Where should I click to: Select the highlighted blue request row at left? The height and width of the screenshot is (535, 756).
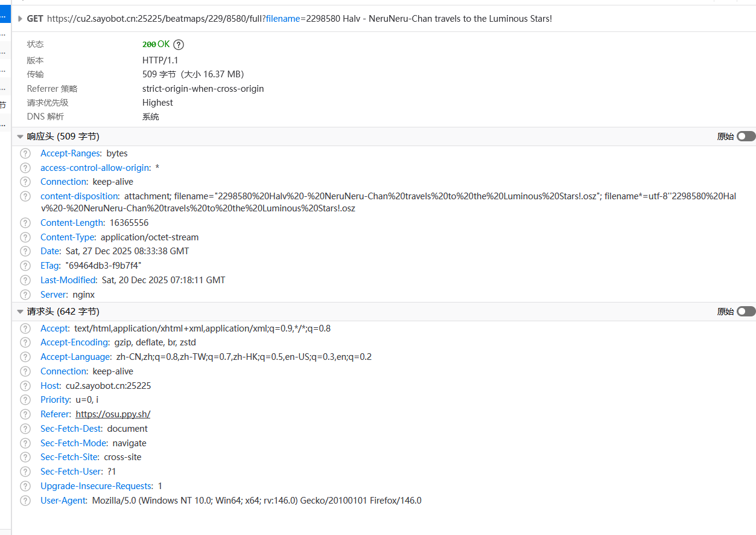[x=5, y=16]
